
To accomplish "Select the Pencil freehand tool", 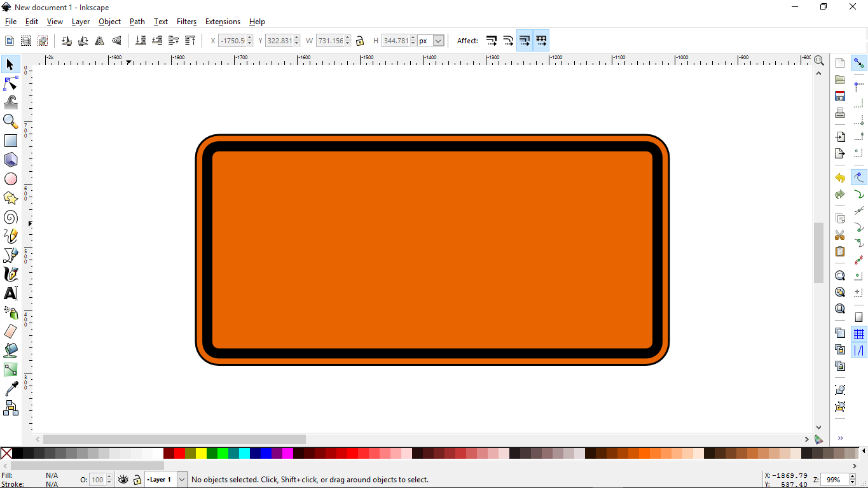I will [10, 236].
